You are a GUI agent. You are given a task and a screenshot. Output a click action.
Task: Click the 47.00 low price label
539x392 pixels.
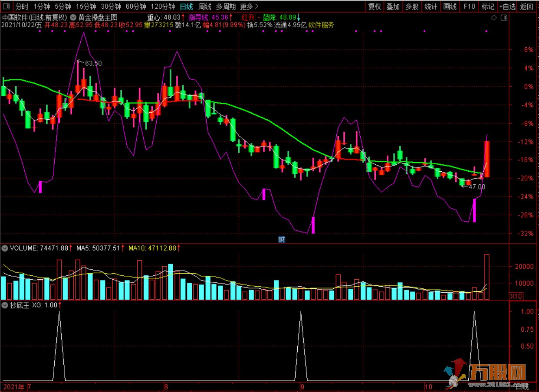pyautogui.click(x=477, y=187)
